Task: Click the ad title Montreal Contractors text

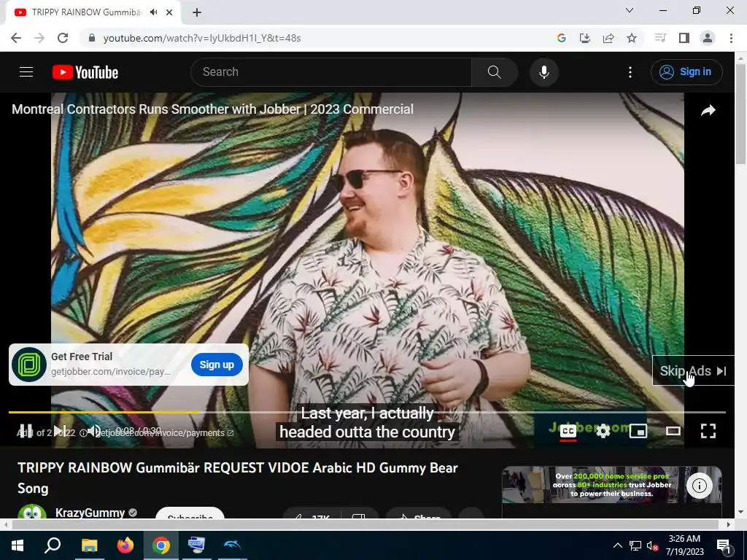Action: (212, 109)
